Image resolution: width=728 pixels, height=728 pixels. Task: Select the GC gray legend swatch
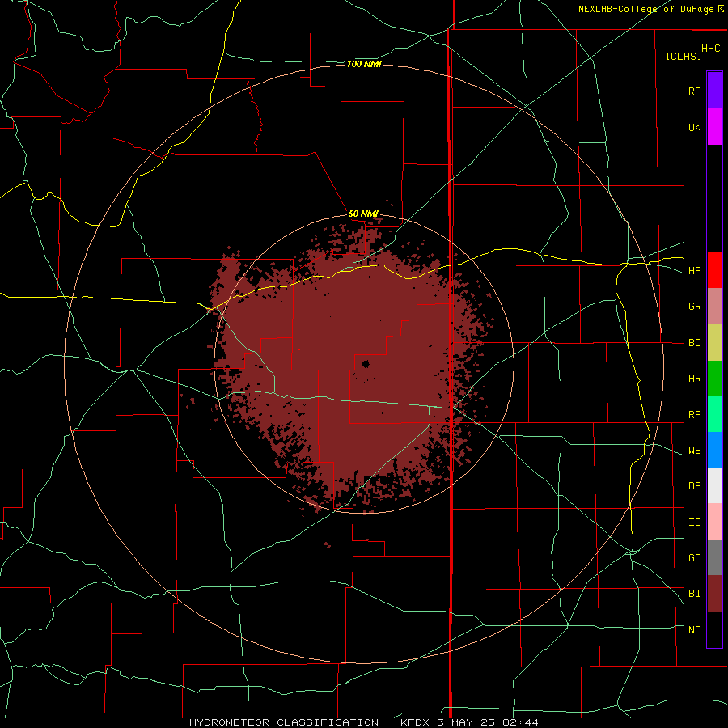click(714, 557)
